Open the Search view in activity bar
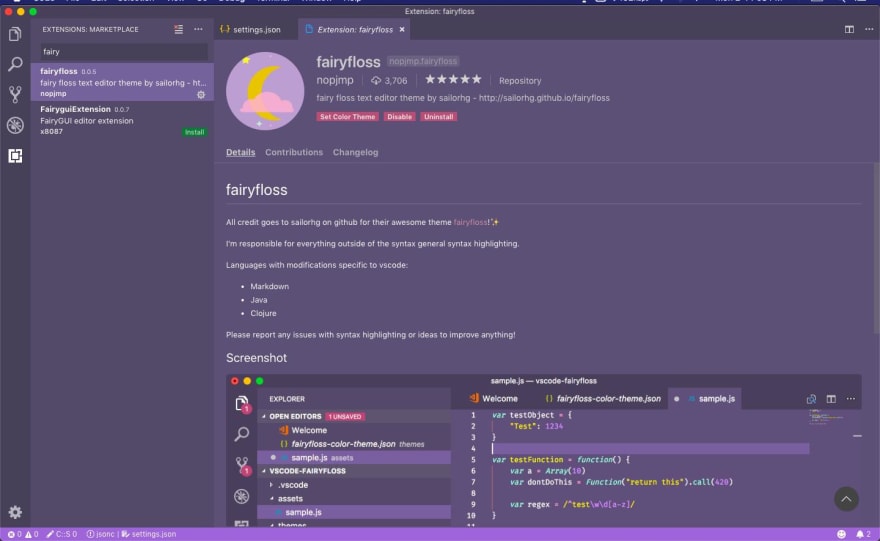The image size is (880, 541). pos(15,64)
